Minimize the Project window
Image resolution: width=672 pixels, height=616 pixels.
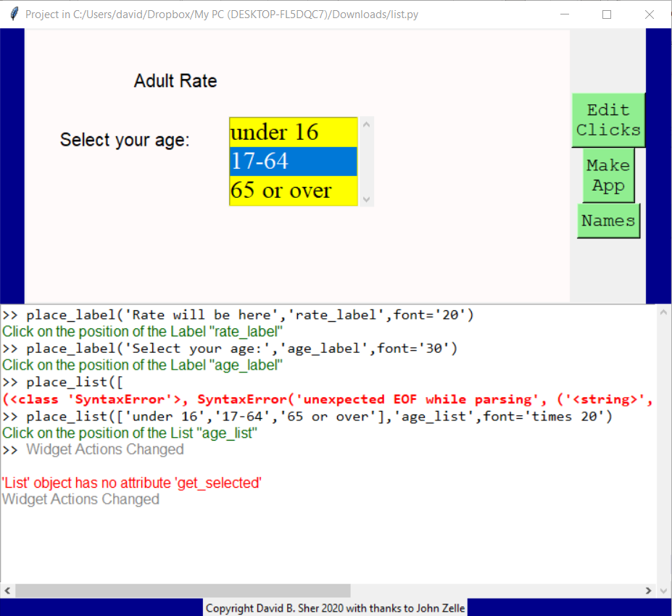click(x=565, y=14)
